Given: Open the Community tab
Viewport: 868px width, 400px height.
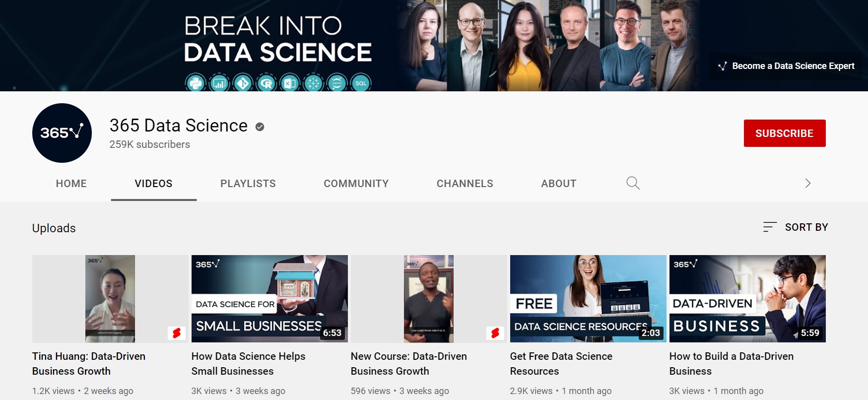Looking at the screenshot, I should point(356,184).
